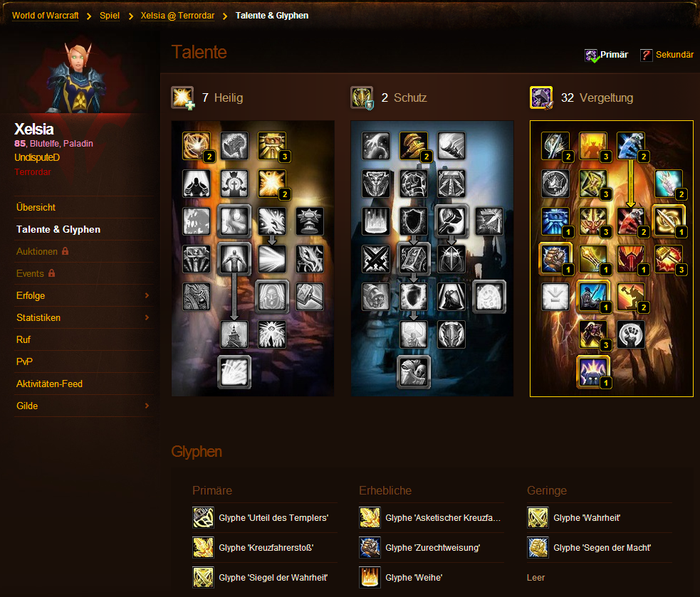
Task: Switch to the Sekundär talent spec
Action: 667,55
